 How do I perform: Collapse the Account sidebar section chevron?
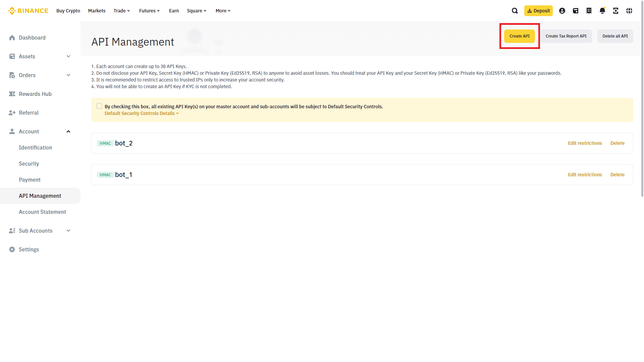(x=68, y=131)
